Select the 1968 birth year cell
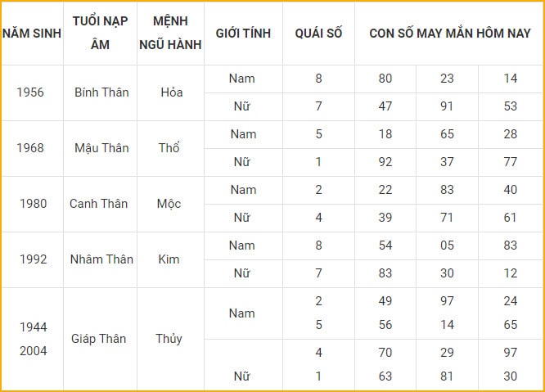The width and height of the screenshot is (545, 392). 32,148
